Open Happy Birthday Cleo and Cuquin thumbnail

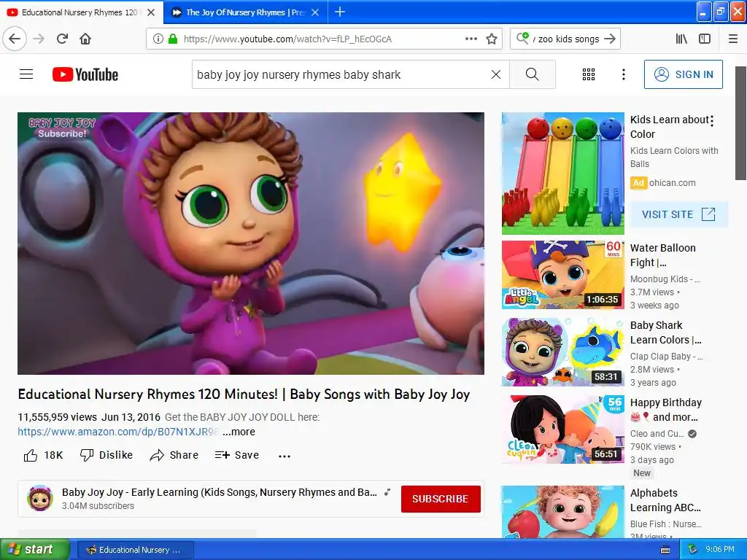coord(562,429)
